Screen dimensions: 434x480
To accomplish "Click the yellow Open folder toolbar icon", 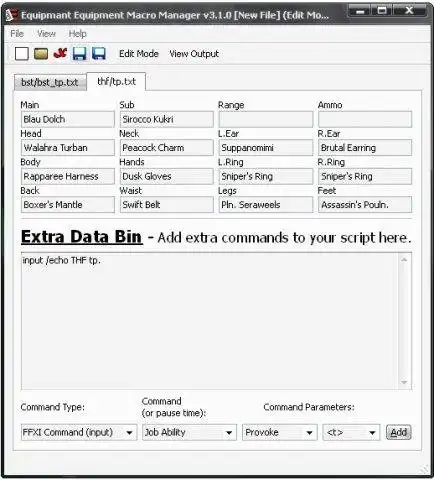I will tap(41, 54).
